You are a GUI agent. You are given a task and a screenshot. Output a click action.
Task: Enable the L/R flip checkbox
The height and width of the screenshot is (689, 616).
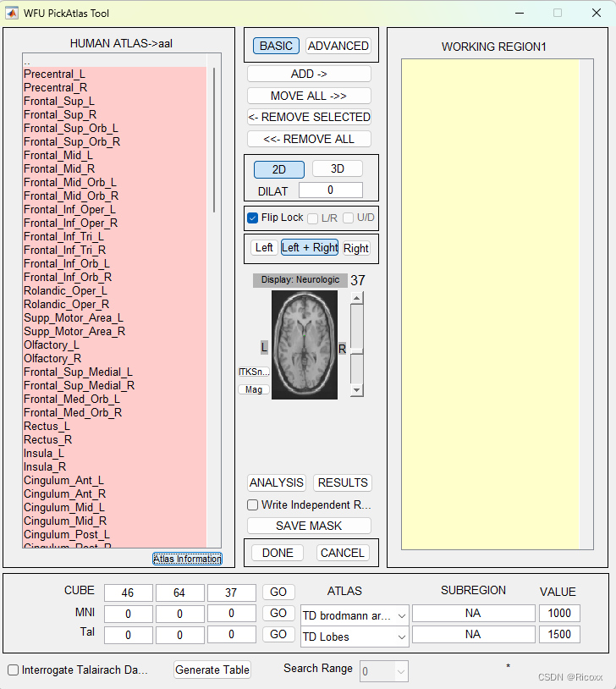click(x=313, y=218)
